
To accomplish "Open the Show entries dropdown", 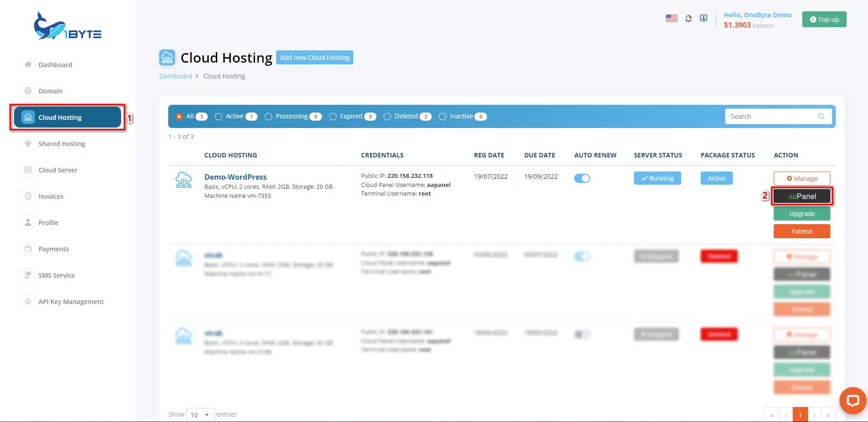I will pyautogui.click(x=200, y=414).
